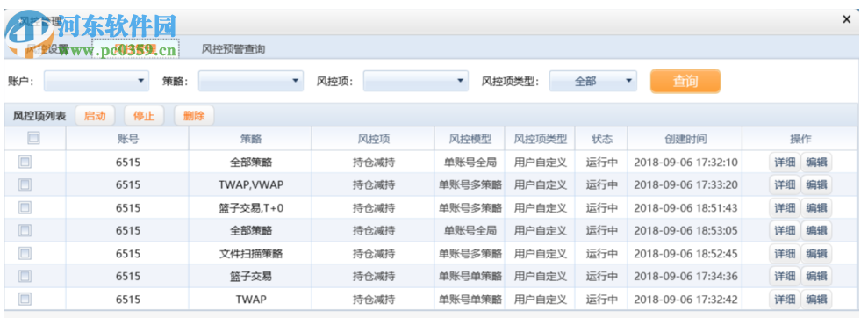This screenshot has width=868, height=318.
Task: Open the 风控设置 tab
Action: pos(47,49)
